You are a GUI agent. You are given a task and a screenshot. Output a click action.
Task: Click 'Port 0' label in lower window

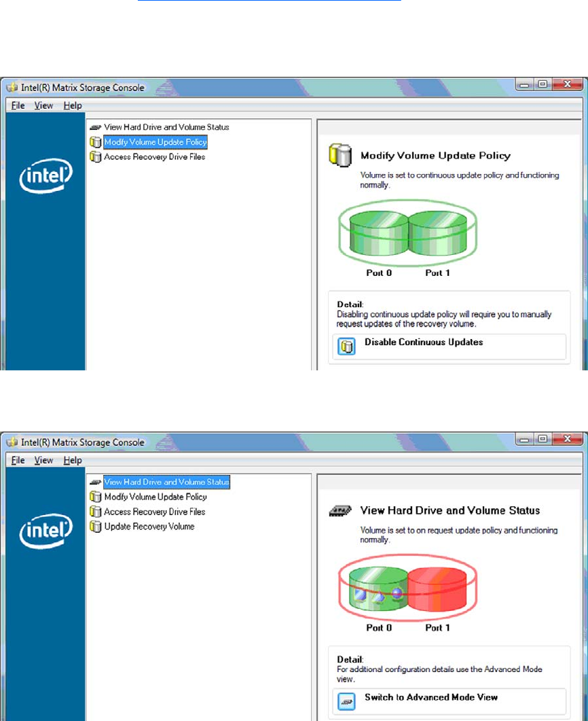point(379,628)
